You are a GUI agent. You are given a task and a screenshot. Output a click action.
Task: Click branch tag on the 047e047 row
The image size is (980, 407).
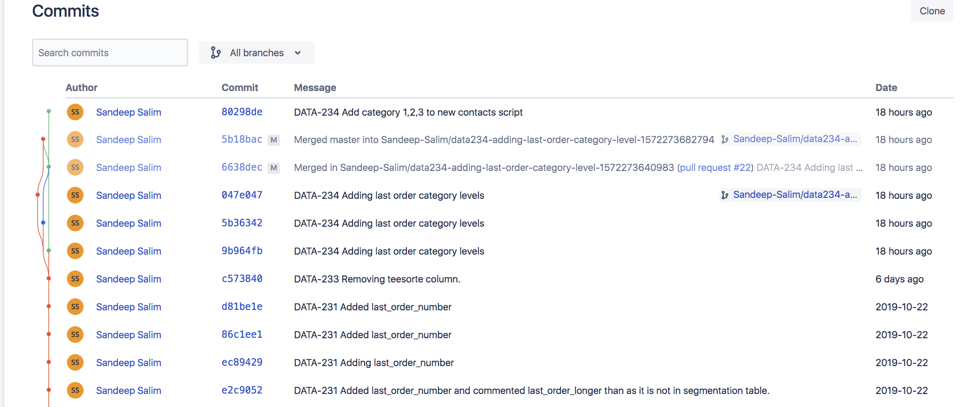point(790,195)
